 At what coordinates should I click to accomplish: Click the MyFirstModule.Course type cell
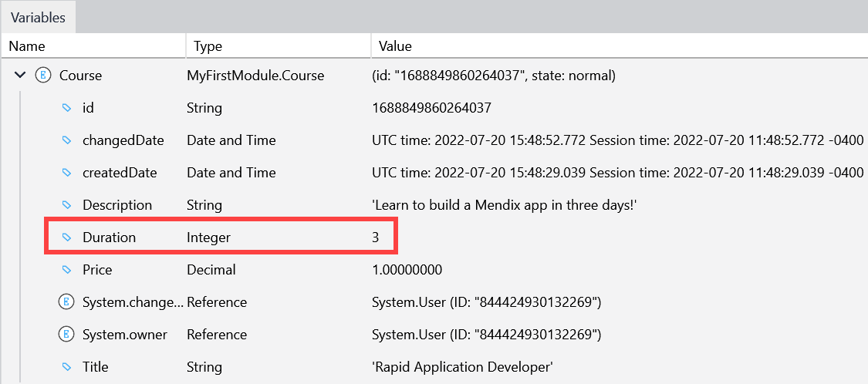click(x=255, y=76)
